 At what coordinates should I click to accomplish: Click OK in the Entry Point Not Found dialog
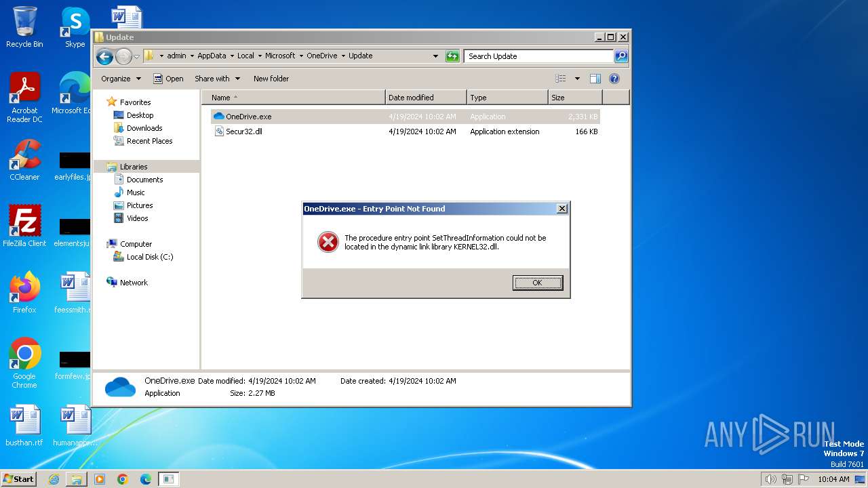coord(537,283)
